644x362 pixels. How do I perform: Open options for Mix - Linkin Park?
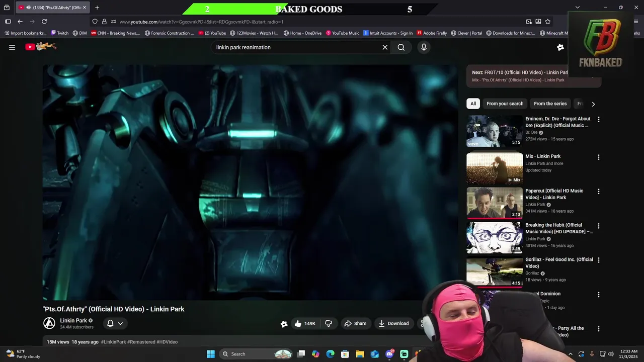coord(598,157)
